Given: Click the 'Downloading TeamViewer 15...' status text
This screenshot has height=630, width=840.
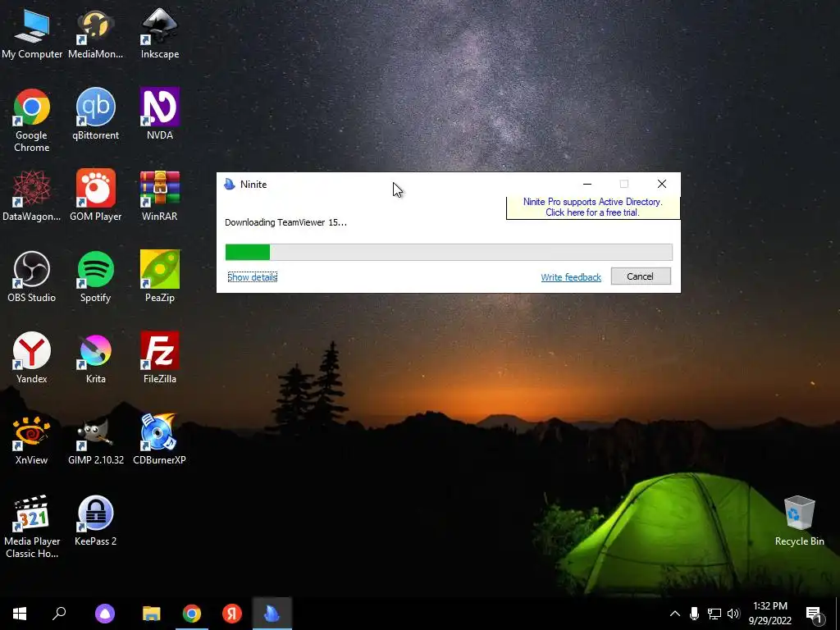Looking at the screenshot, I should point(286,222).
